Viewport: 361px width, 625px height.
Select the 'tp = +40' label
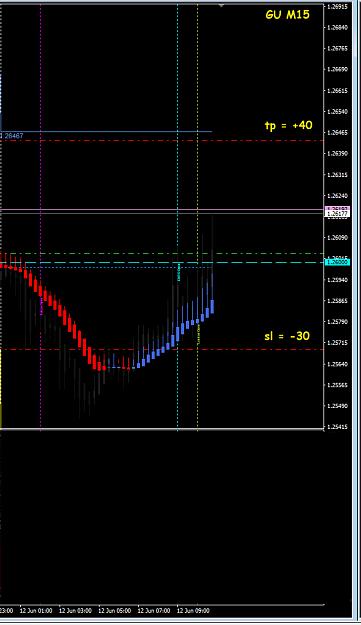click(x=288, y=125)
